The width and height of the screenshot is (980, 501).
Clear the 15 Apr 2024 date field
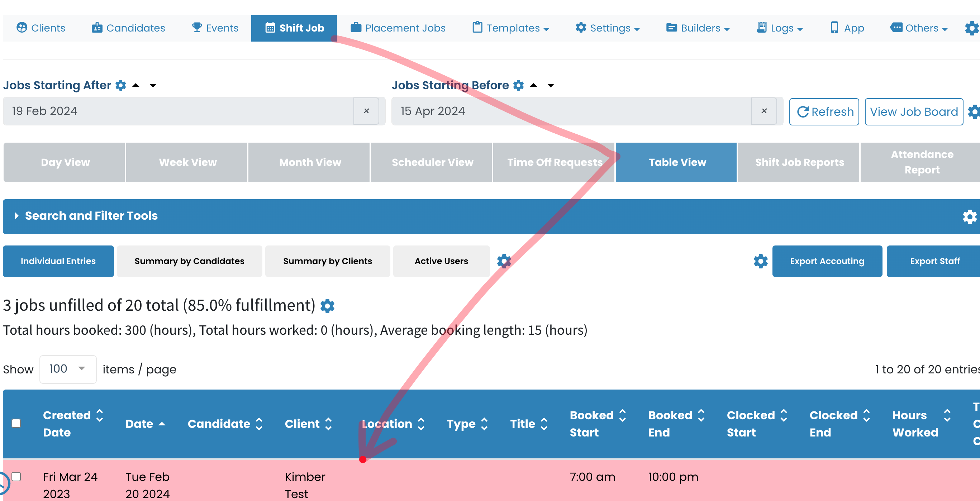point(763,111)
